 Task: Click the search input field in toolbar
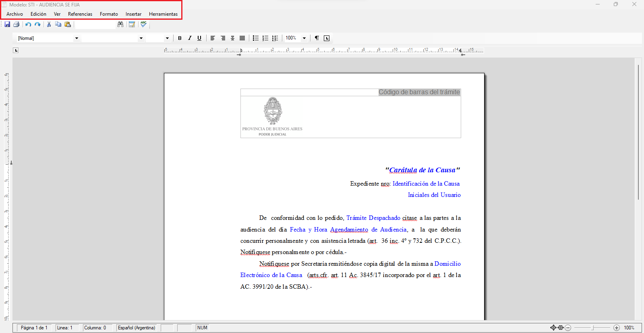[x=95, y=25]
